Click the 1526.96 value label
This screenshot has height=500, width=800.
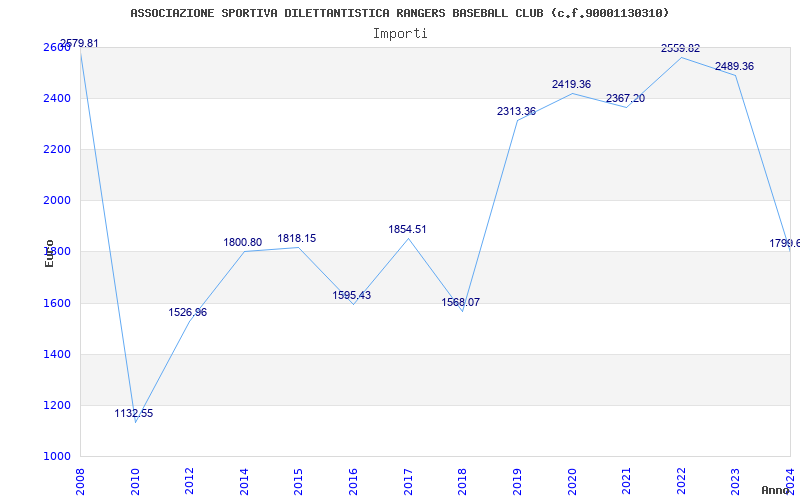click(x=188, y=312)
